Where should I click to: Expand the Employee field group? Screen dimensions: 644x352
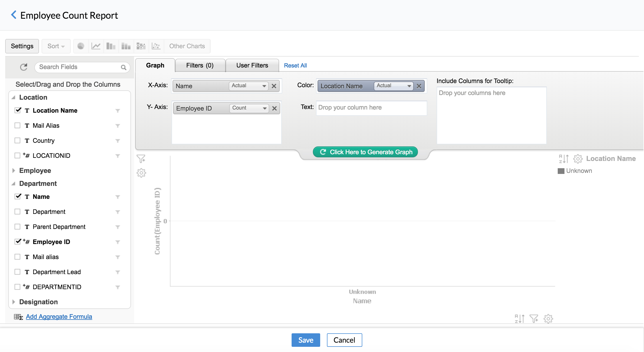point(14,171)
